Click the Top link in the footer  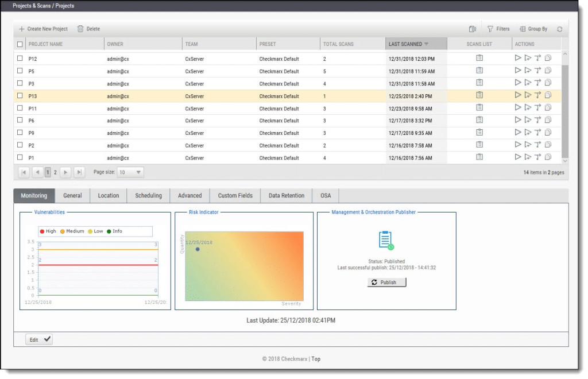point(315,358)
